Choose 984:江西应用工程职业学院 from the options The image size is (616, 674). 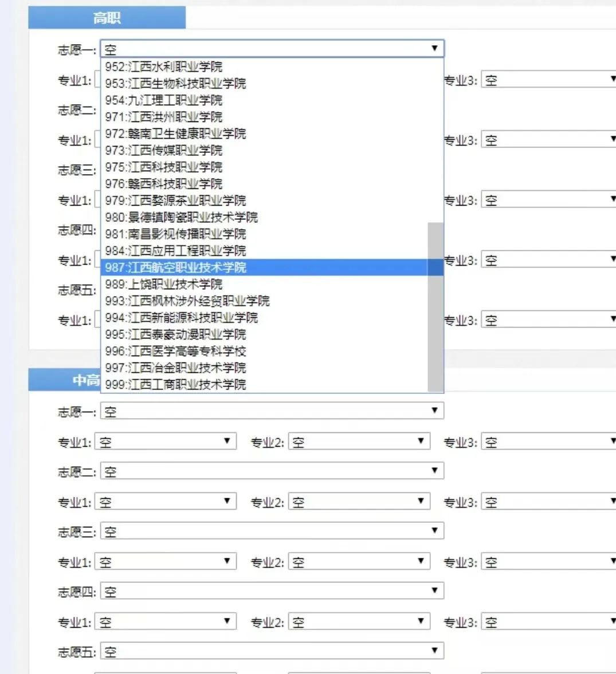click(174, 251)
